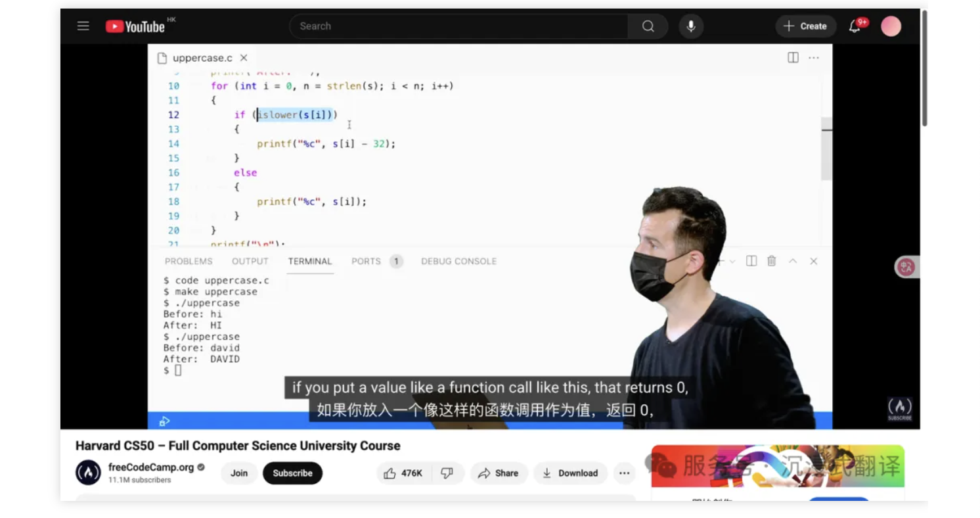Click the Create button

pyautogui.click(x=805, y=26)
